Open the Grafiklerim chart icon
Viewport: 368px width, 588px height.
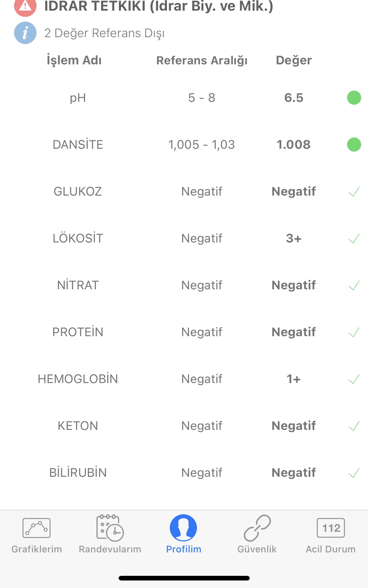click(x=37, y=528)
